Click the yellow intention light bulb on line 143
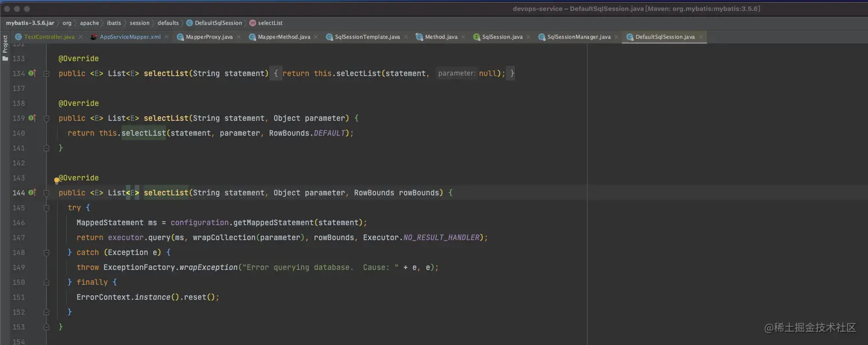This screenshot has height=345, width=868. pyautogui.click(x=56, y=180)
